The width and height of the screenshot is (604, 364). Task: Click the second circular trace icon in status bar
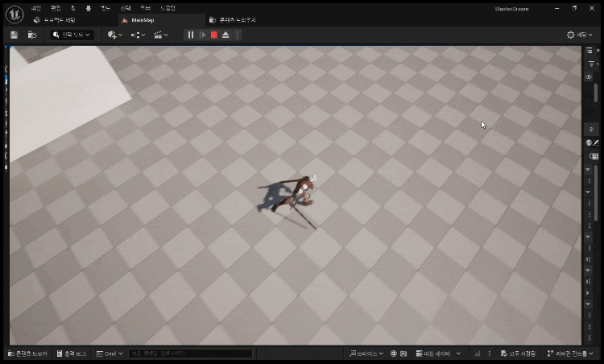coord(403,354)
